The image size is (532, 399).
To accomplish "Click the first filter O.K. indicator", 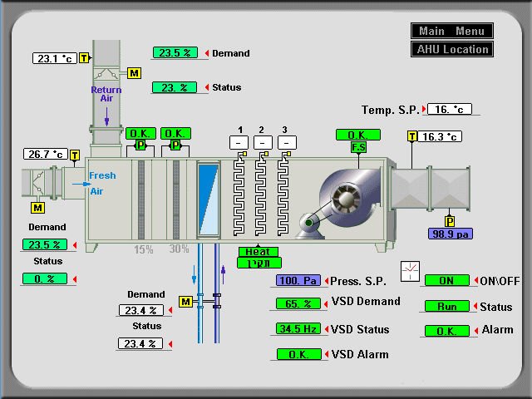I will [x=140, y=134].
